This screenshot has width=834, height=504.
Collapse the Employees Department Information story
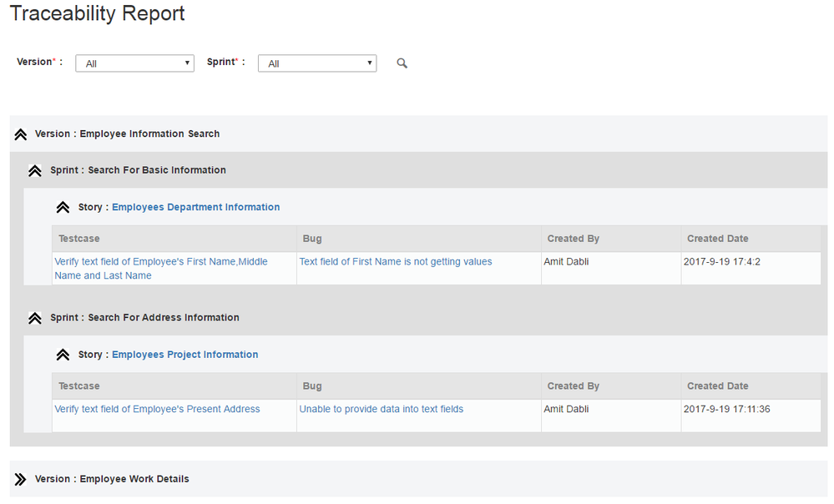63,206
